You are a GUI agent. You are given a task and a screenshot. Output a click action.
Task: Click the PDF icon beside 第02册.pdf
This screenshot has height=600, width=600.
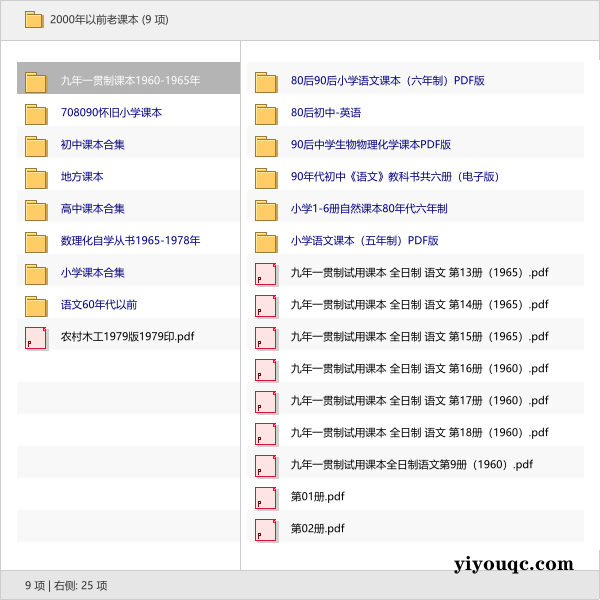(265, 529)
